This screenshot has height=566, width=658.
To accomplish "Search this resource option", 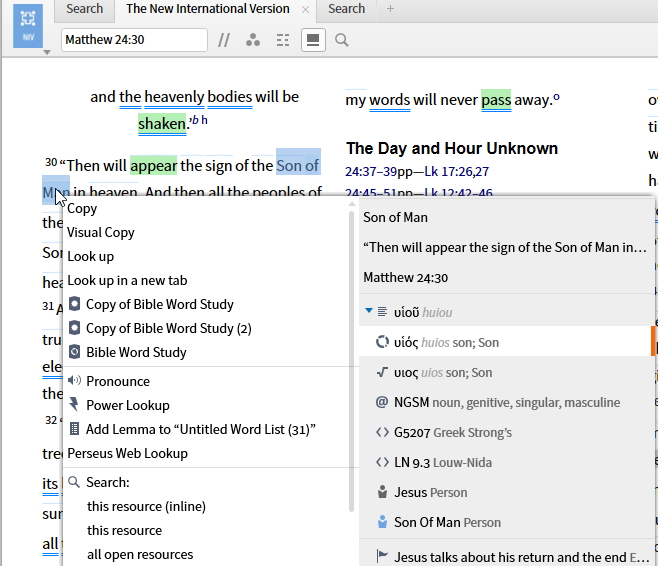I will click(x=124, y=530).
